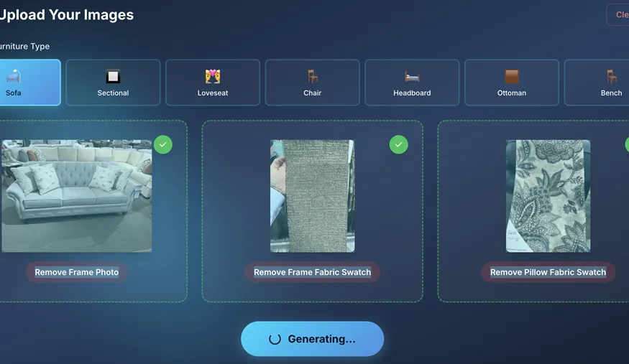Open the uploaded sofa photo thumbnail
The image size is (629, 364).
coord(76,195)
